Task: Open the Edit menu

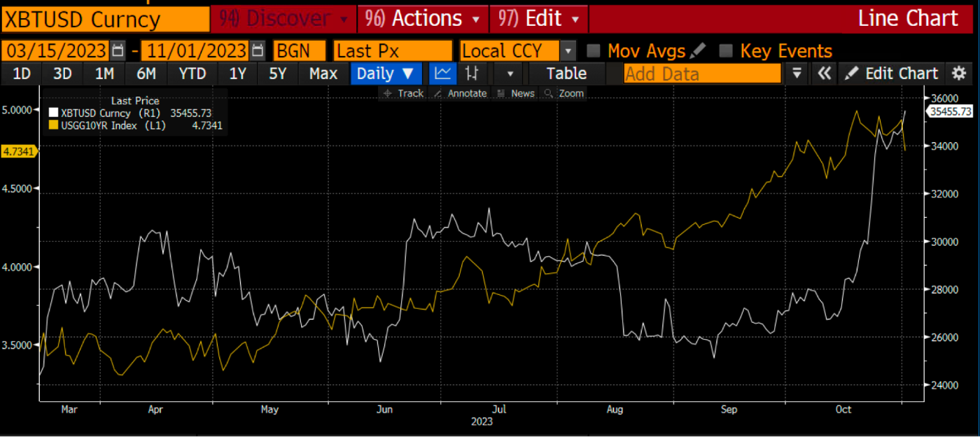Action: pos(538,19)
